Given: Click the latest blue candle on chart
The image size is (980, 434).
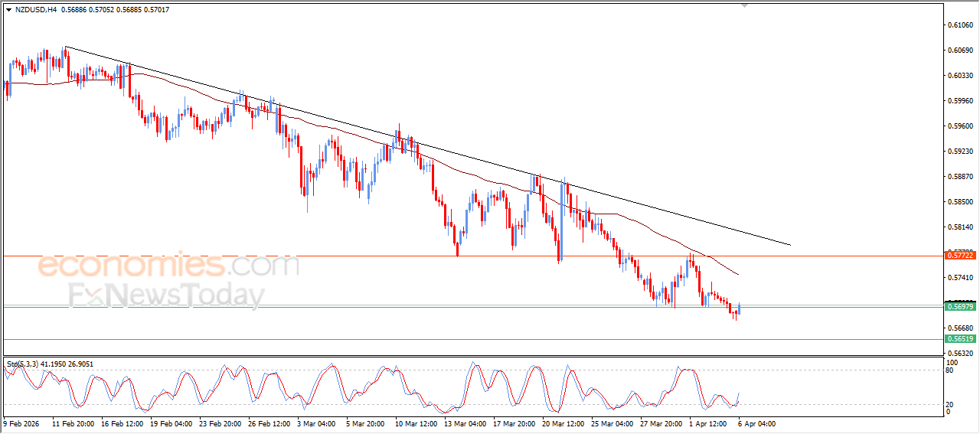Looking at the screenshot, I should tap(739, 308).
